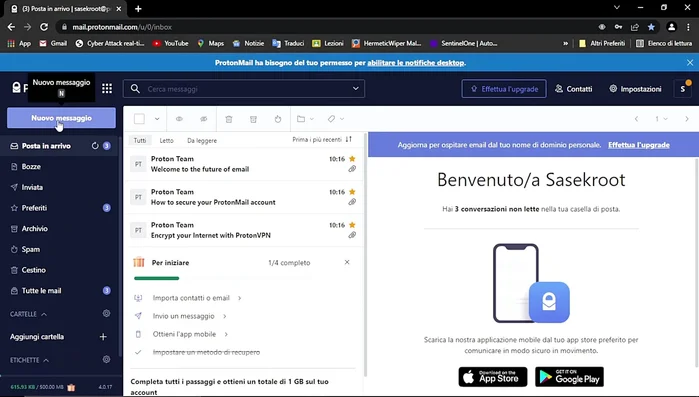Click the storage gift icon
The width and height of the screenshot is (699, 397).
coord(71,387)
